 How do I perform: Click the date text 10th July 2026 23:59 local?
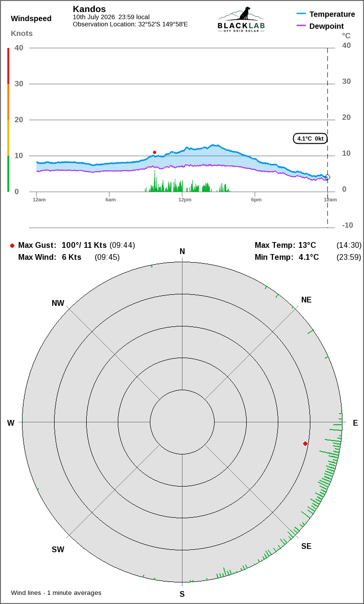click(x=111, y=17)
